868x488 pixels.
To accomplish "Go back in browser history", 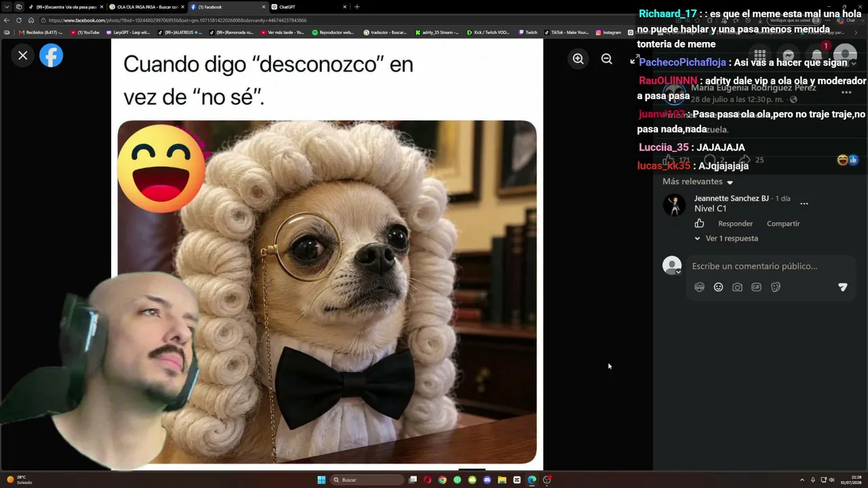I will click(7, 20).
